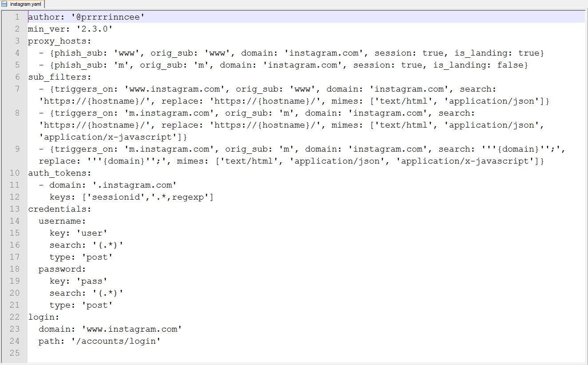Viewport: 588px width, 365px height.
Task: Click line number 13 in the margin
Action: point(14,209)
